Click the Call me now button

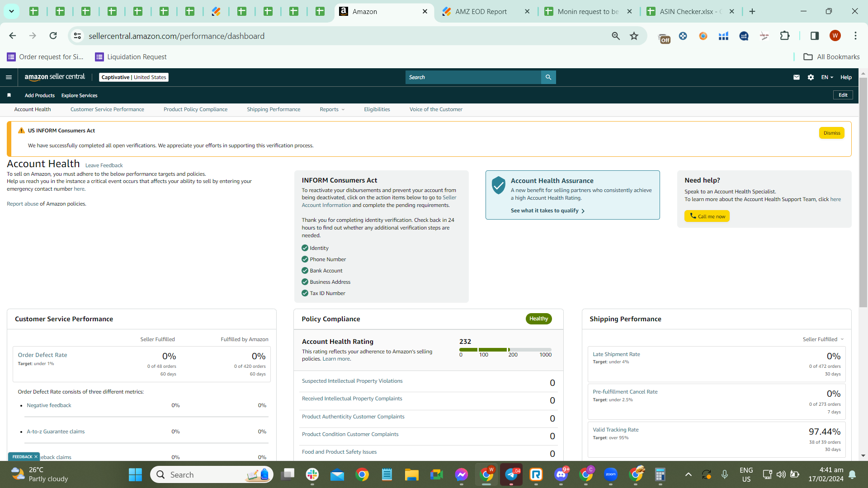point(707,216)
